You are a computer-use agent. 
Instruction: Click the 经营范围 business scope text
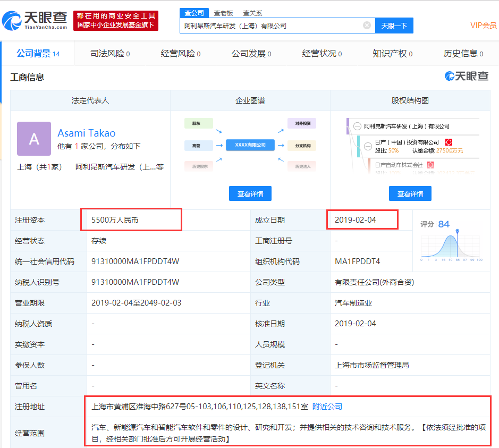click(x=289, y=433)
